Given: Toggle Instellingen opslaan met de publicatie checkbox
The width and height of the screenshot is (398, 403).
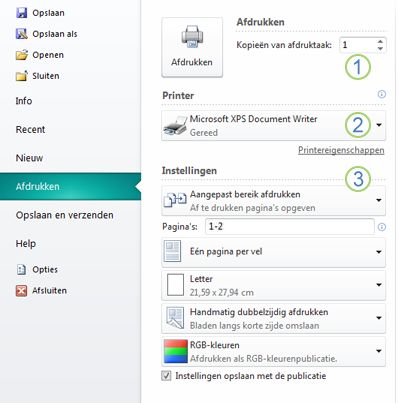Looking at the screenshot, I should point(166,376).
